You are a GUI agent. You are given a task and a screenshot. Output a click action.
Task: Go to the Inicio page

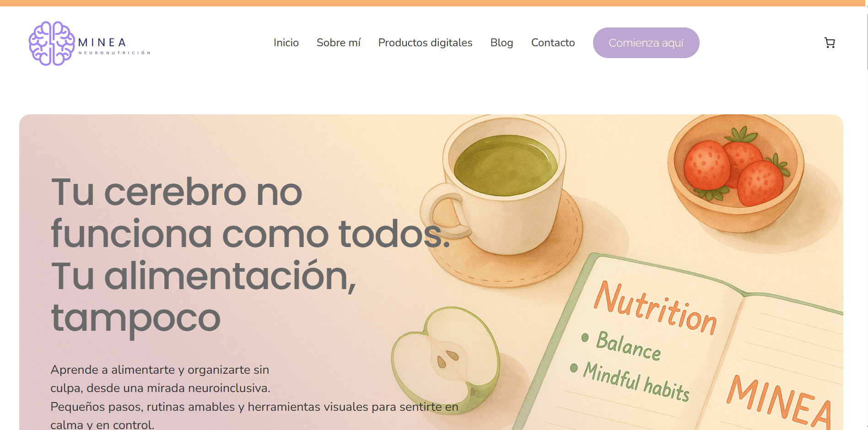pos(286,43)
